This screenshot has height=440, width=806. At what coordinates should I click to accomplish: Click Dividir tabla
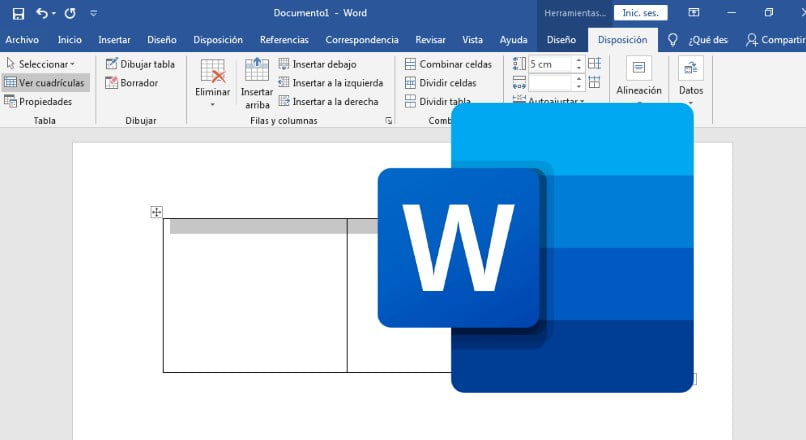(437, 101)
